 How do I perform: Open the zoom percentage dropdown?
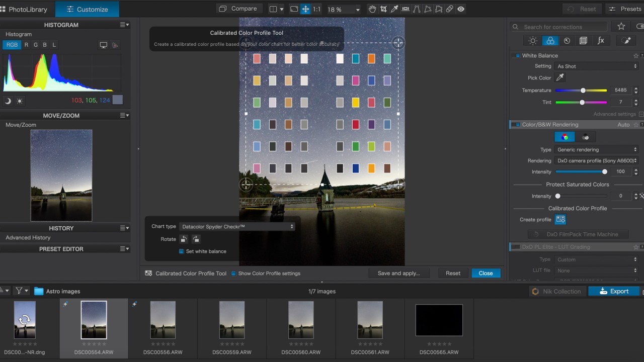point(344,10)
